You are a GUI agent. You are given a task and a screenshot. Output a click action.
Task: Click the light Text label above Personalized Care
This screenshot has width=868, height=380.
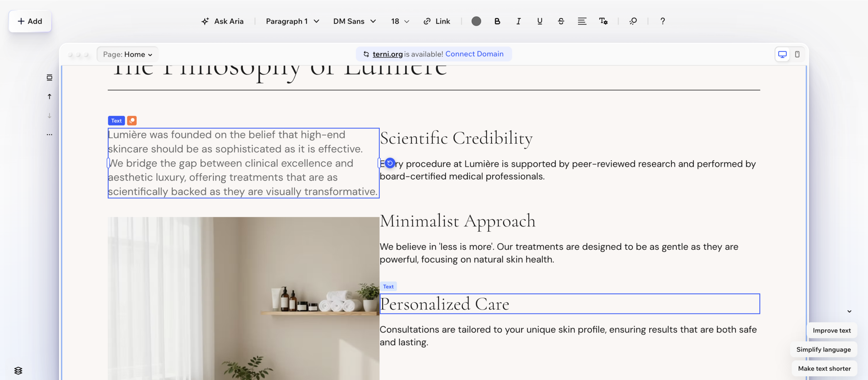tap(388, 286)
